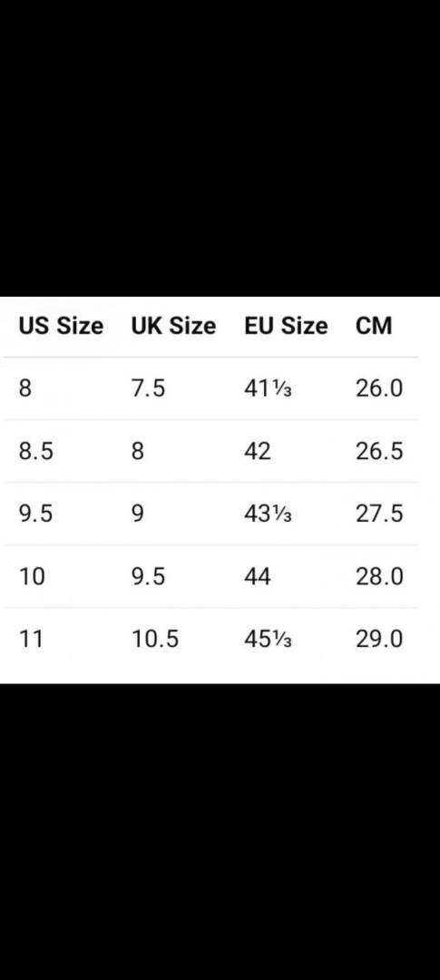The width and height of the screenshot is (440, 980).
Task: Click the 26.0 CM value
Action: (x=379, y=388)
